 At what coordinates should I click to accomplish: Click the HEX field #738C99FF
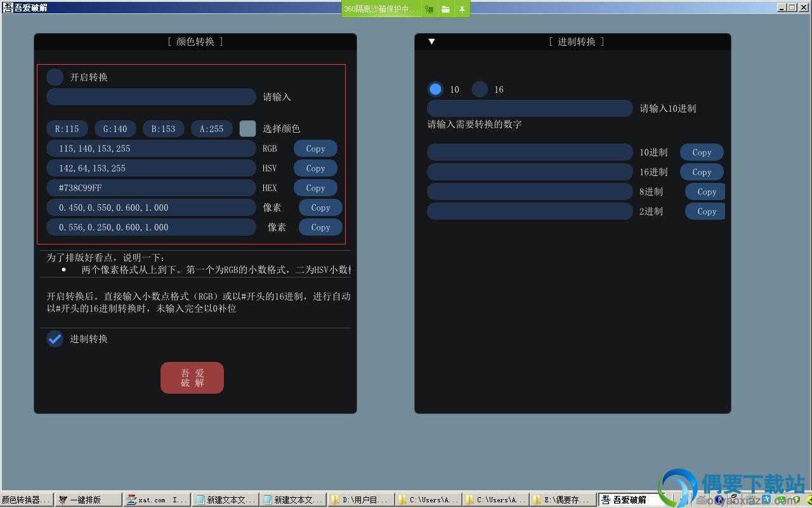click(151, 188)
